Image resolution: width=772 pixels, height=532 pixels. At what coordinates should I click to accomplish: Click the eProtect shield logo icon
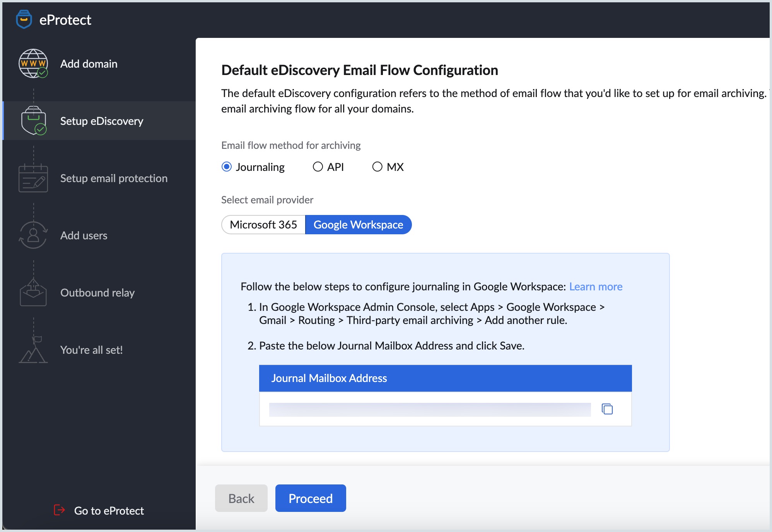24,19
